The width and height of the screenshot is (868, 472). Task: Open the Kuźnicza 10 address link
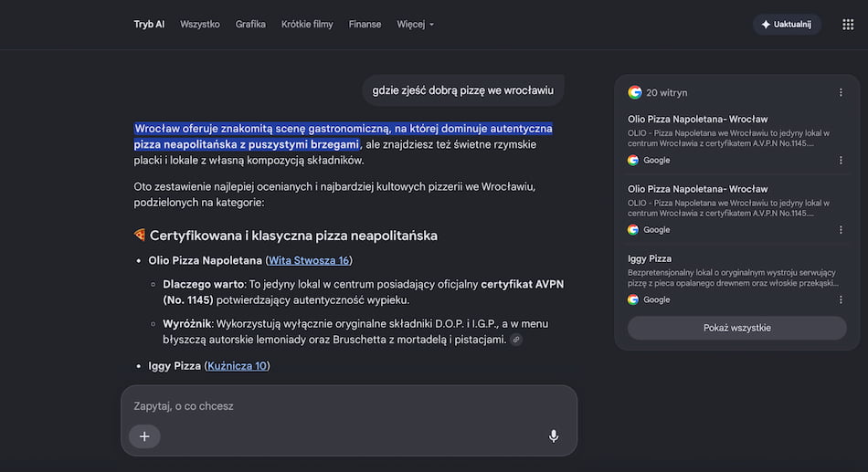(237, 366)
